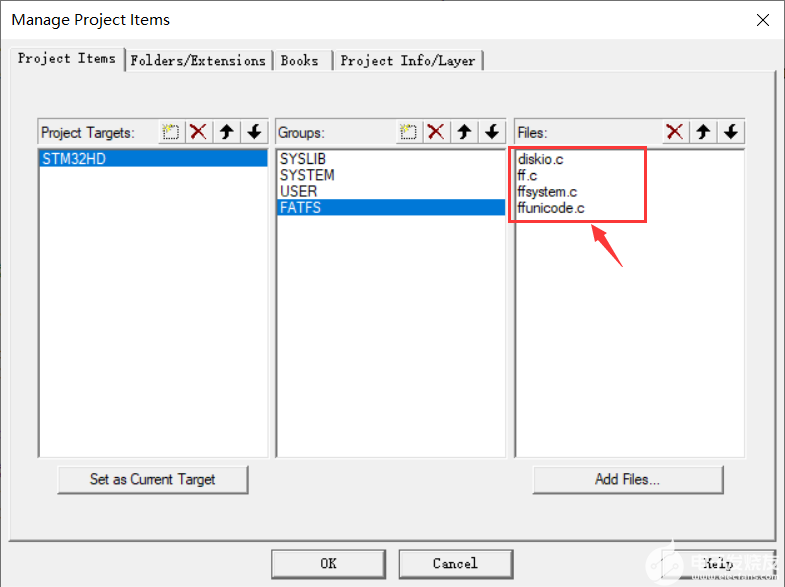Click Add Files... button

click(627, 479)
